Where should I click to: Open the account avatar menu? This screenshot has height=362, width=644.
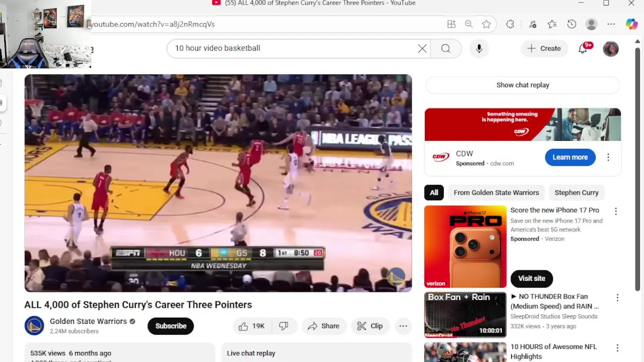tap(611, 49)
